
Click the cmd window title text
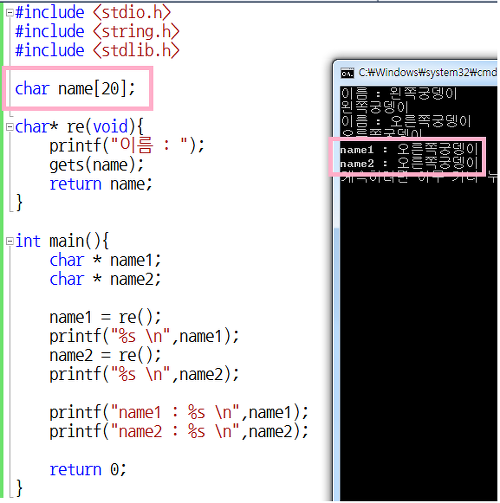pos(427,72)
